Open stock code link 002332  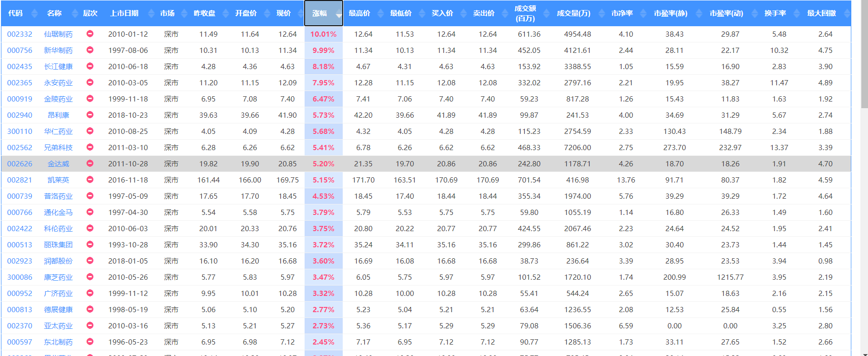pyautogui.click(x=20, y=34)
